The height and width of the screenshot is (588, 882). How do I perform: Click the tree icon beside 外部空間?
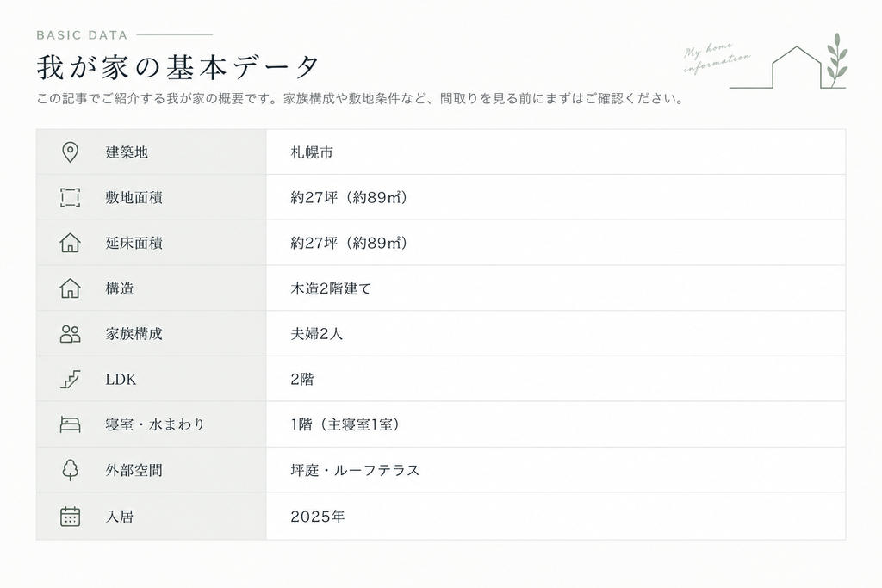[x=70, y=470]
